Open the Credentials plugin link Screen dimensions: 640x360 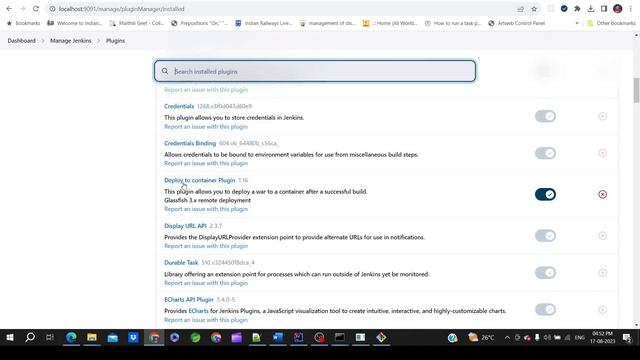179,106
